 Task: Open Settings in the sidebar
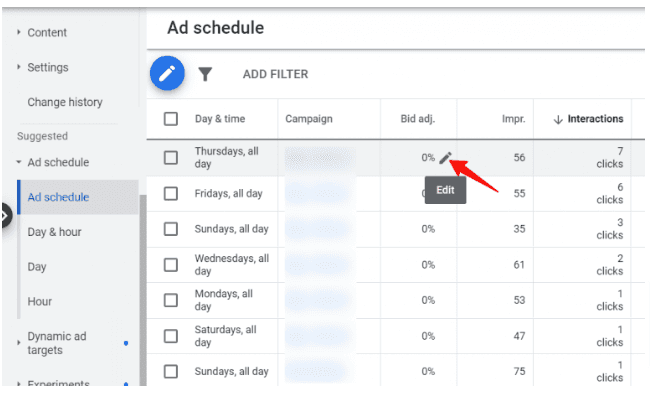(48, 67)
